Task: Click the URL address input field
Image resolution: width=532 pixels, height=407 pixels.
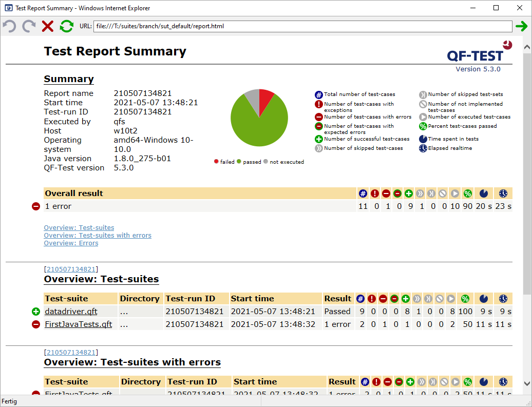Action: [x=302, y=26]
